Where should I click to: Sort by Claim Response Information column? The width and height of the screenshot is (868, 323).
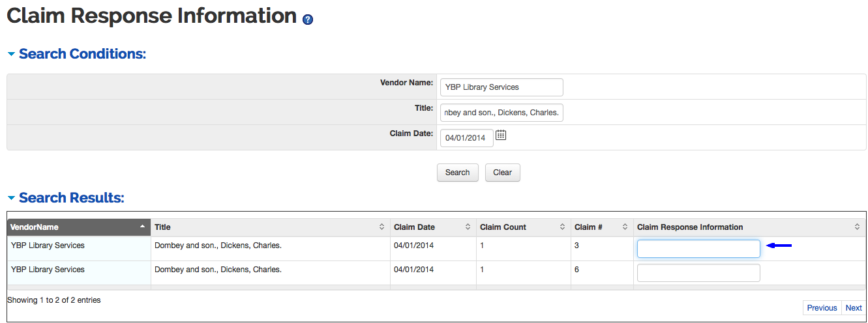[x=749, y=227]
